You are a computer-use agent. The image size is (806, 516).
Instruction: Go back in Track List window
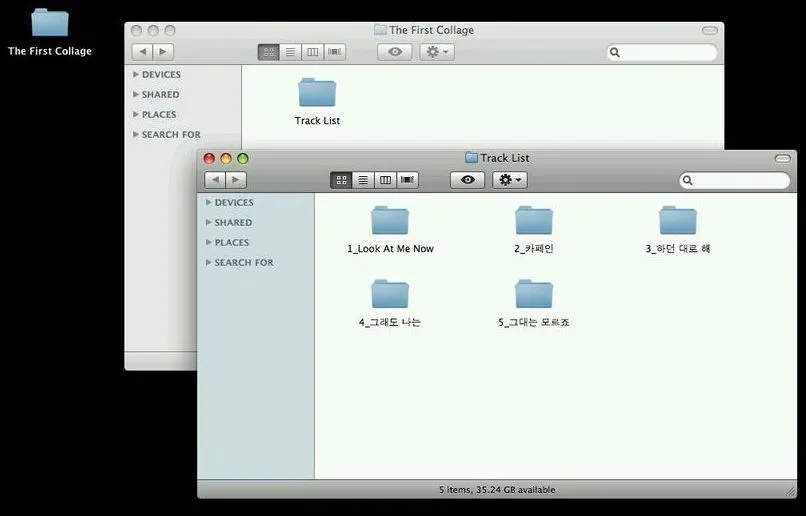[215, 180]
